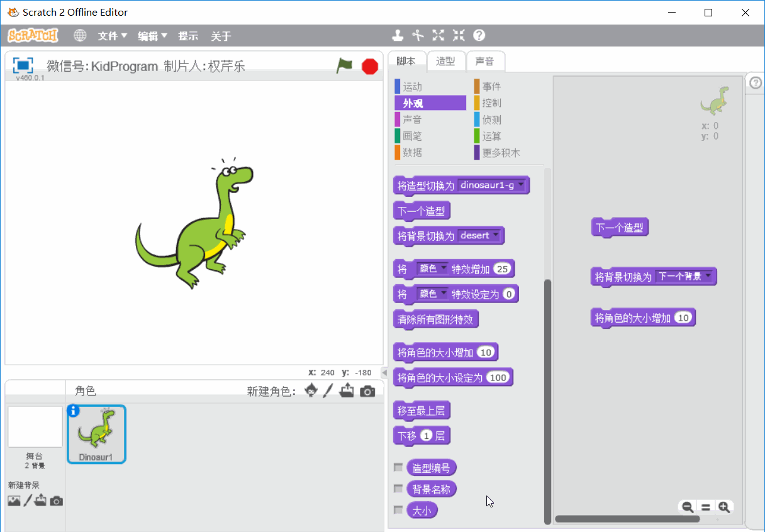This screenshot has height=532, width=765.
Task: Click the Scratch logo
Action: pos(33,36)
